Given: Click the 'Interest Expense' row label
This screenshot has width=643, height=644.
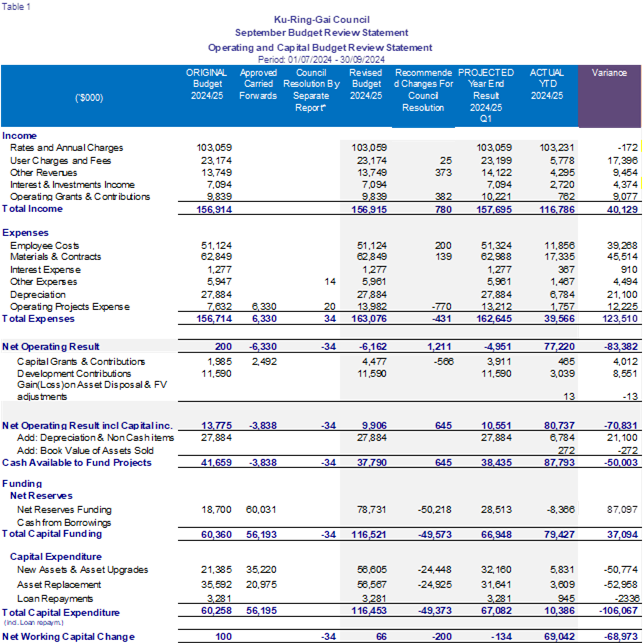Looking at the screenshot, I should click(x=45, y=270).
